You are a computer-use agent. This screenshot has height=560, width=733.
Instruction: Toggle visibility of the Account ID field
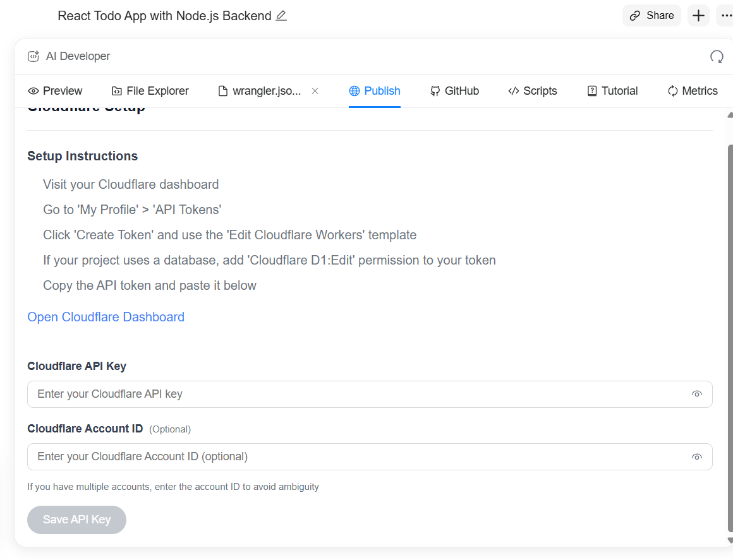pyautogui.click(x=696, y=456)
